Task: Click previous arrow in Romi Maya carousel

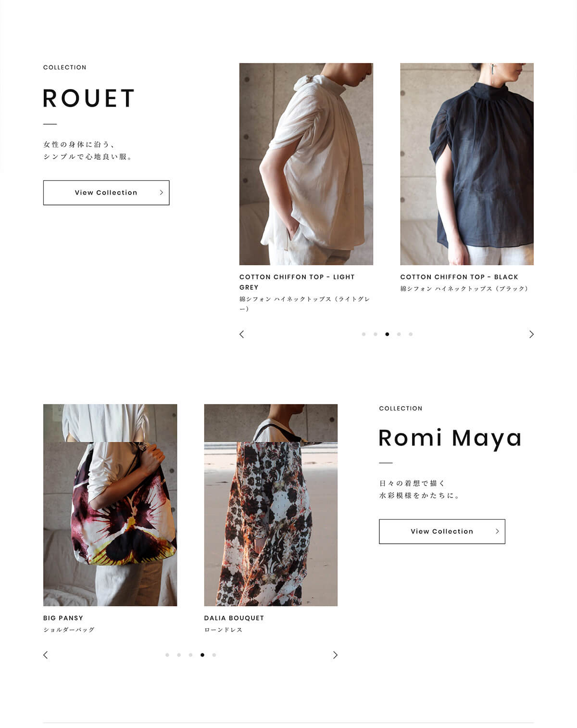Action: point(46,655)
